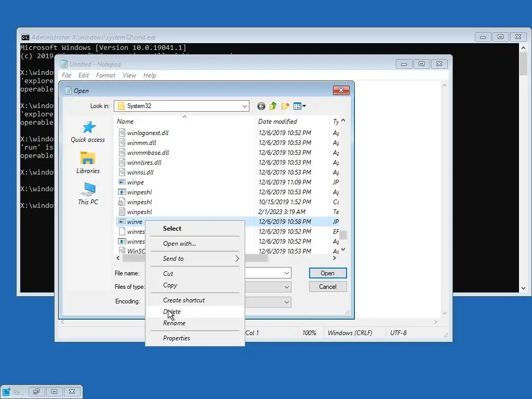The image size is (532, 399).
Task: Click the winlogonext.dll file icon
Action: (x=122, y=132)
